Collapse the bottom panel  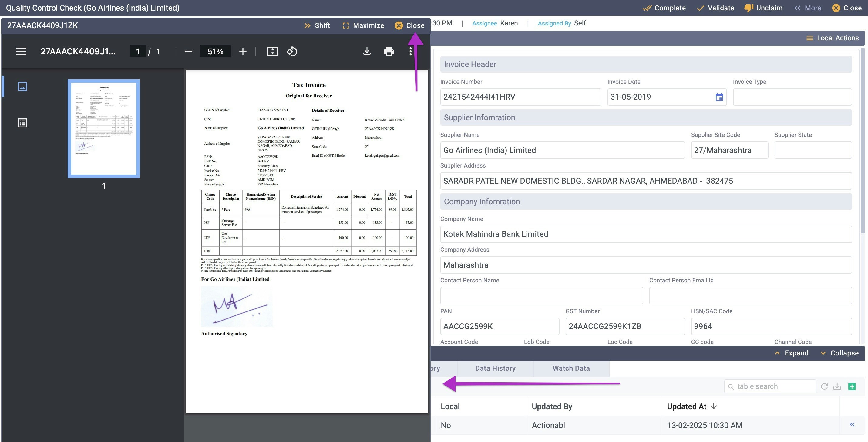pyautogui.click(x=839, y=353)
